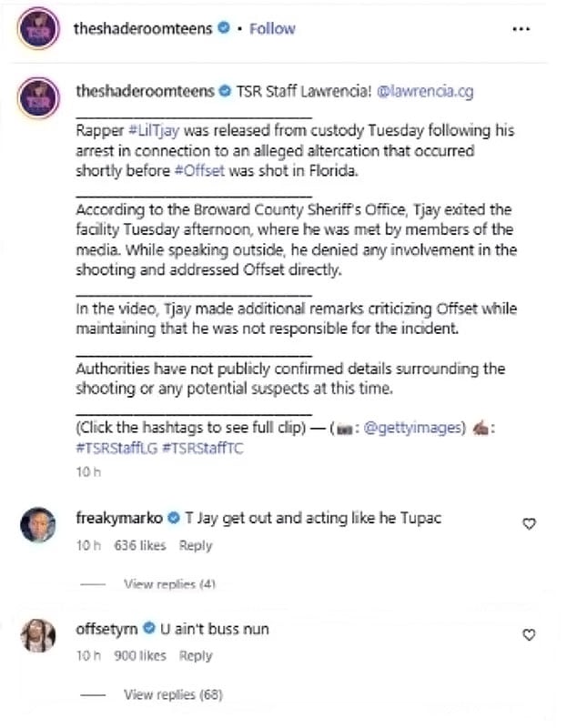Image resolution: width=577 pixels, height=728 pixels.
Task: Toggle Follow on theshaderoomteens
Action: [272, 28]
